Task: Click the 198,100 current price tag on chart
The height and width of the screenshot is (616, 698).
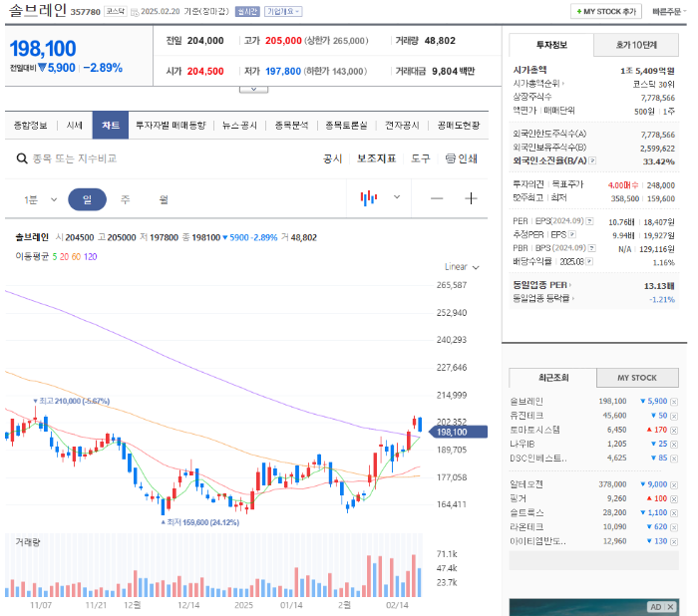Action: click(x=458, y=432)
